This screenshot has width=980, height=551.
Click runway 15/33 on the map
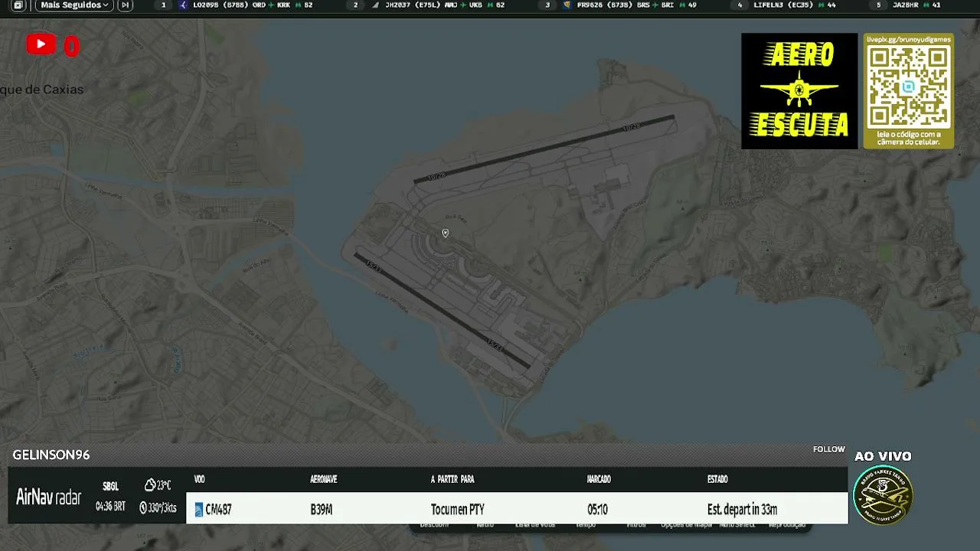tap(443, 311)
